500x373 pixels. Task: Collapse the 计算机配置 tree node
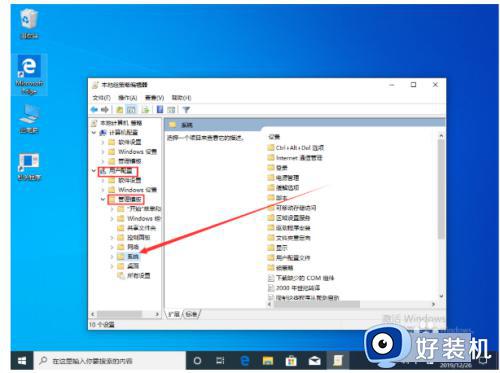click(94, 133)
